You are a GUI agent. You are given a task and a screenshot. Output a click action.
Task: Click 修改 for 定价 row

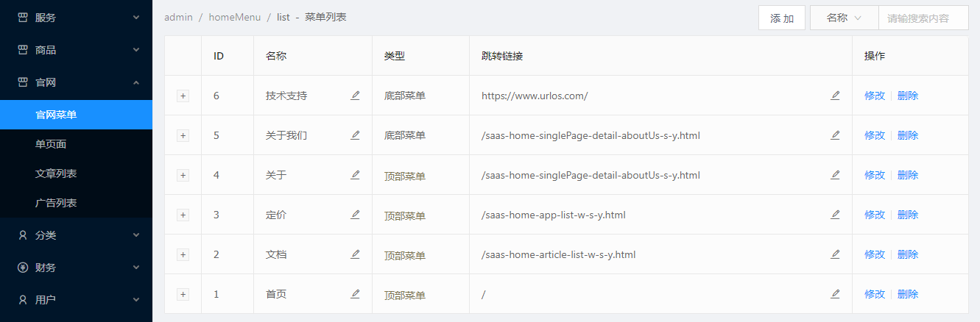click(875, 215)
